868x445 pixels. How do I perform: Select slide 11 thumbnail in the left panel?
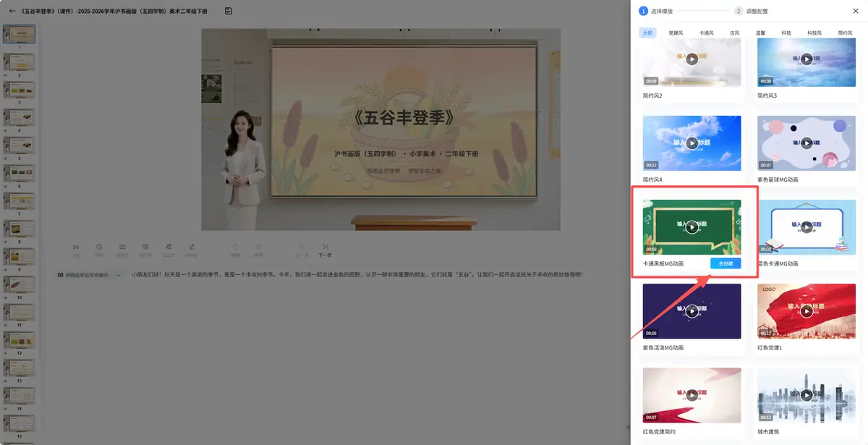coord(20,313)
